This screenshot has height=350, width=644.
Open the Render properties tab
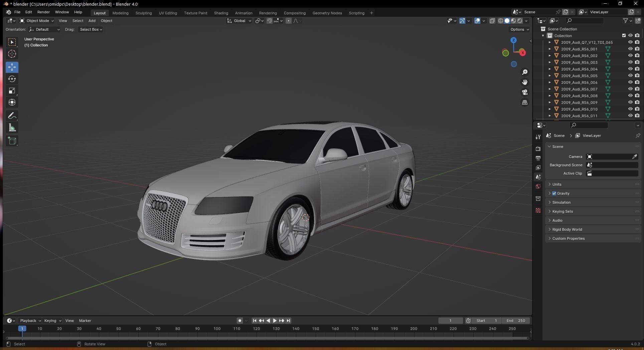point(538,149)
